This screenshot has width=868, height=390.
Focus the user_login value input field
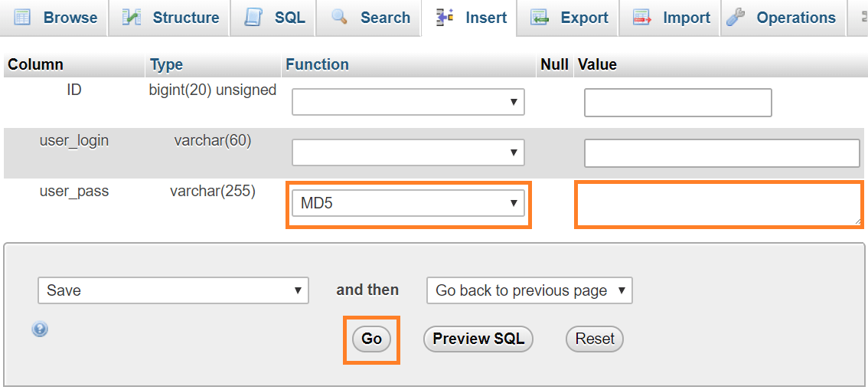coord(722,153)
